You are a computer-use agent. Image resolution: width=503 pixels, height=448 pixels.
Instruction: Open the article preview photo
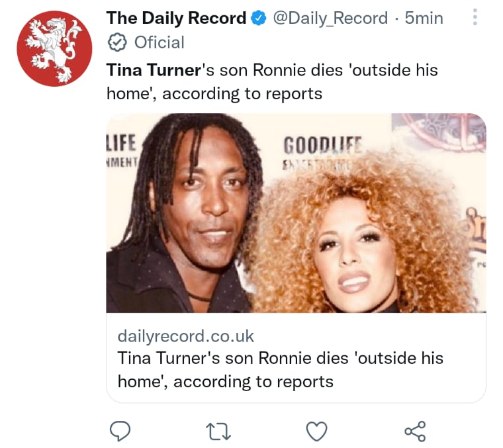(296, 213)
